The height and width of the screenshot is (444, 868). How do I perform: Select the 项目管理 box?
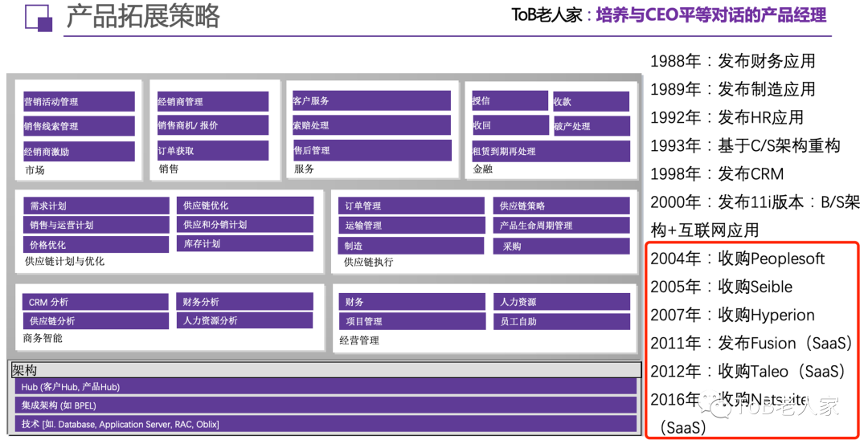coord(411,321)
